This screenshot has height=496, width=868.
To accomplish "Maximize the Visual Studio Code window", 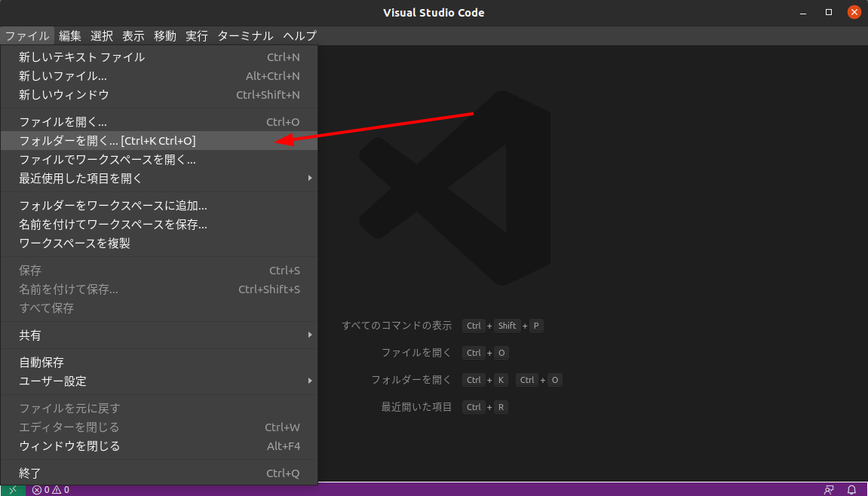I will (829, 12).
